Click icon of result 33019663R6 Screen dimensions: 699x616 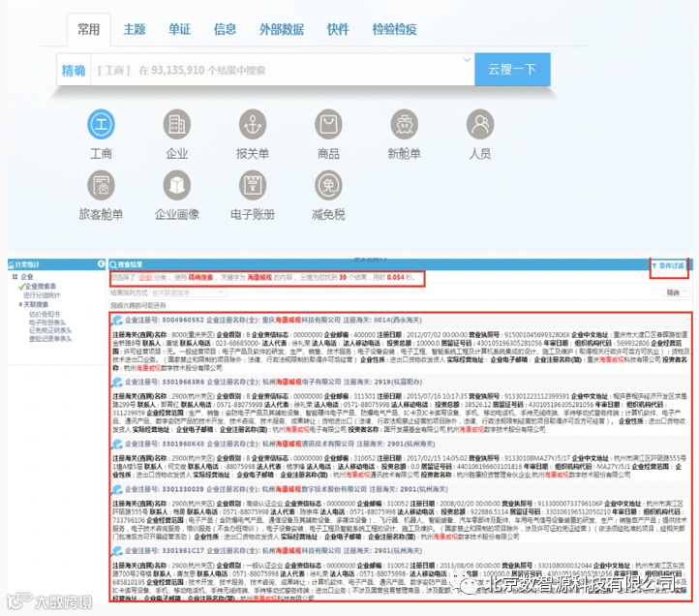click(x=117, y=383)
